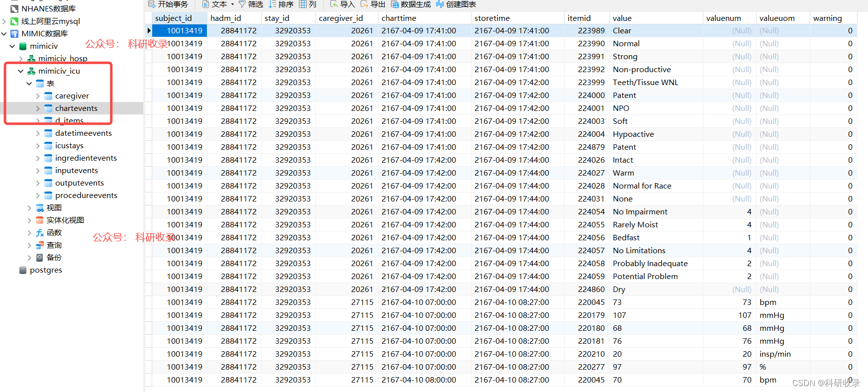Select the 'No Limitations' value cell
The image size is (868, 392).
tap(656, 251)
